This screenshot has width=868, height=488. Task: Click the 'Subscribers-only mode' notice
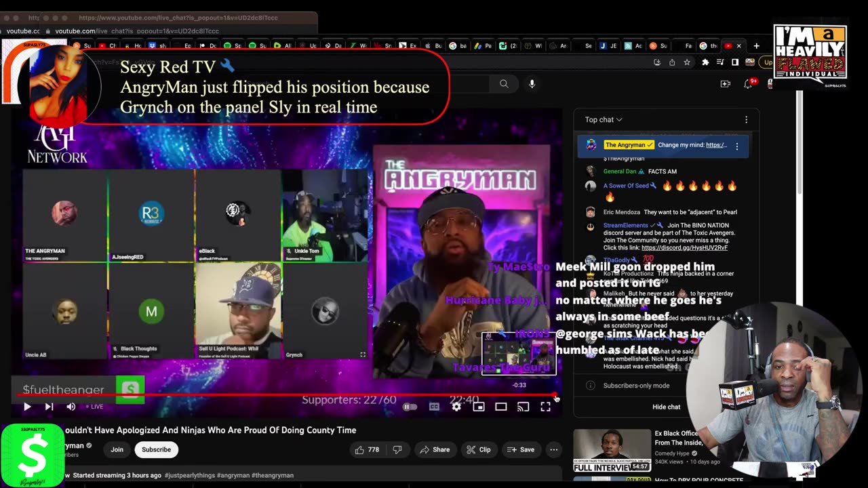[x=636, y=386]
